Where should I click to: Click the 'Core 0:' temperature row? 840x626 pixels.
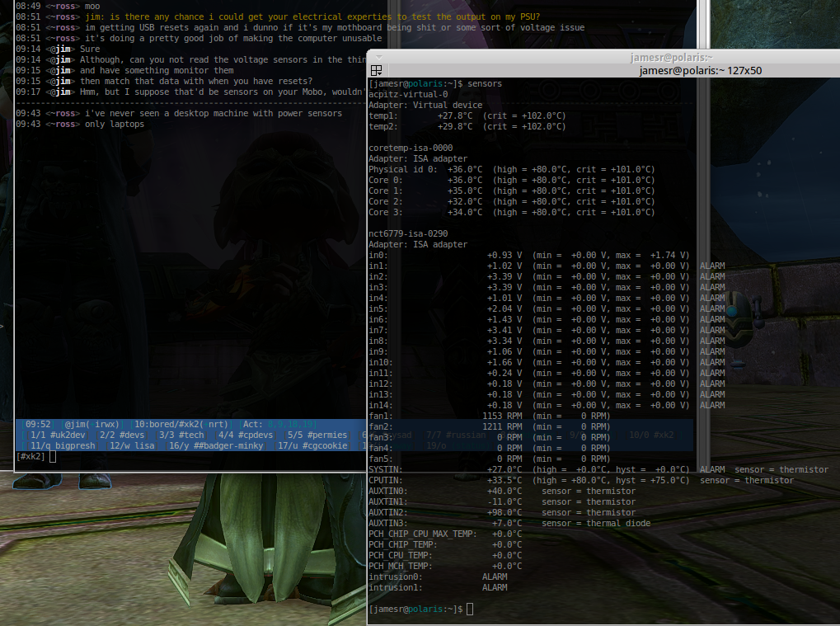pyautogui.click(x=512, y=180)
